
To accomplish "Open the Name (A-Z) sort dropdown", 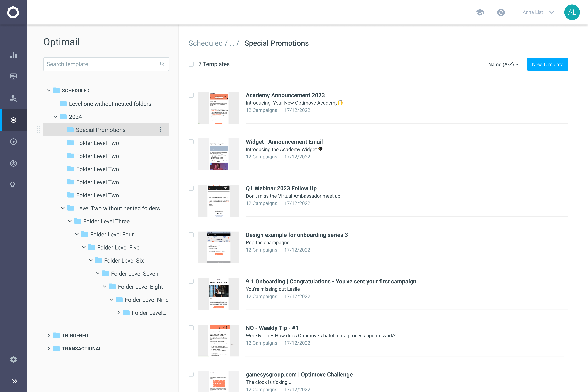I will (503, 65).
